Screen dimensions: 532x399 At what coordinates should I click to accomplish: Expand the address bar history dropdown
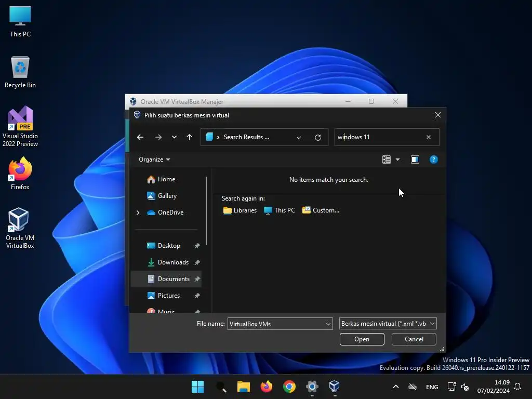click(x=299, y=137)
